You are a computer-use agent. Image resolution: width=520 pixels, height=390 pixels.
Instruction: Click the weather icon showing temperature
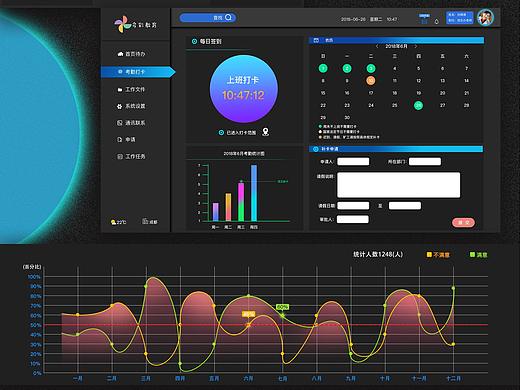click(114, 222)
